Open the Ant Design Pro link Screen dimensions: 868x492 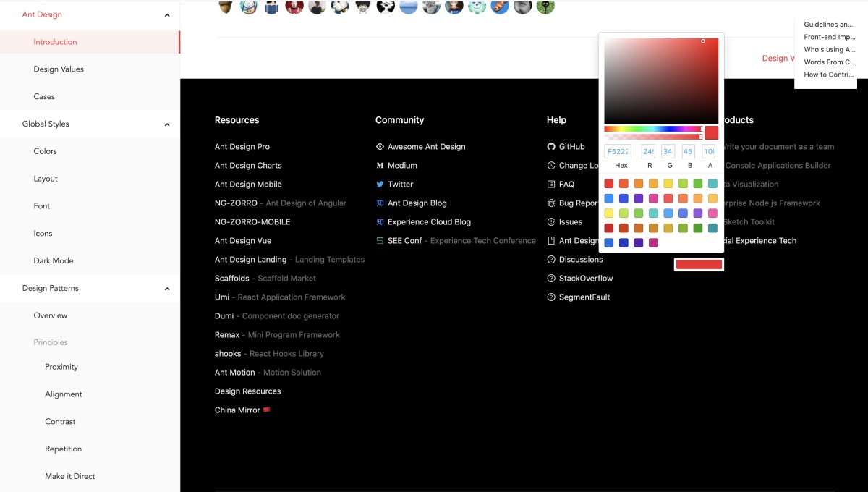point(242,147)
